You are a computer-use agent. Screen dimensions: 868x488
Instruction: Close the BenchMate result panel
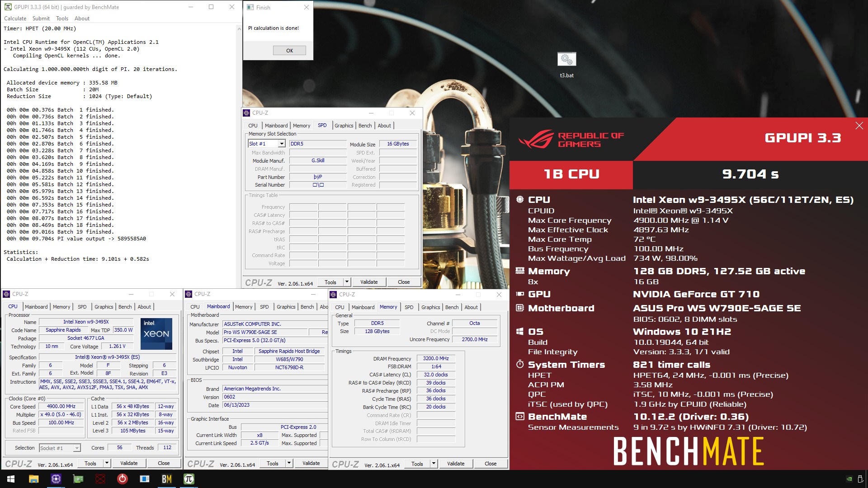859,126
